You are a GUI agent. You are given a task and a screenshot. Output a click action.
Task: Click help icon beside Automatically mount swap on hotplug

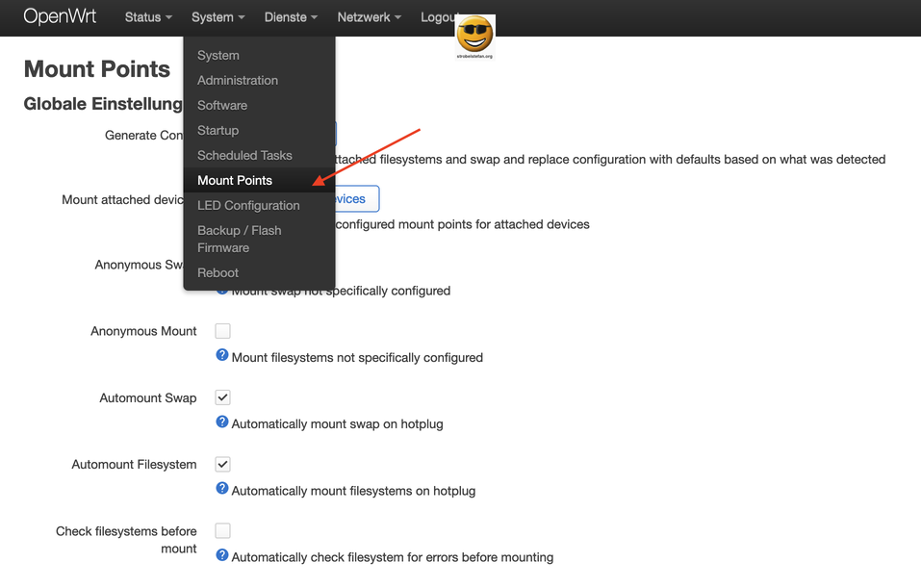pos(222,422)
